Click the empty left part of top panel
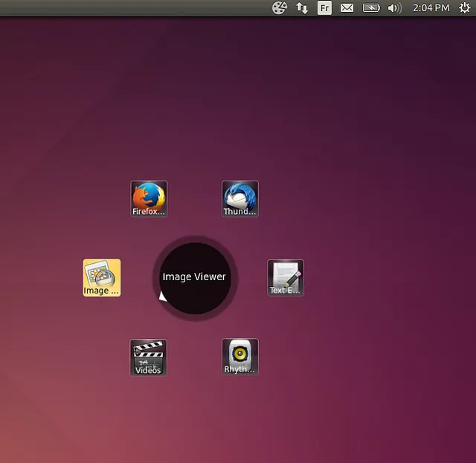The image size is (476, 463). (112, 8)
